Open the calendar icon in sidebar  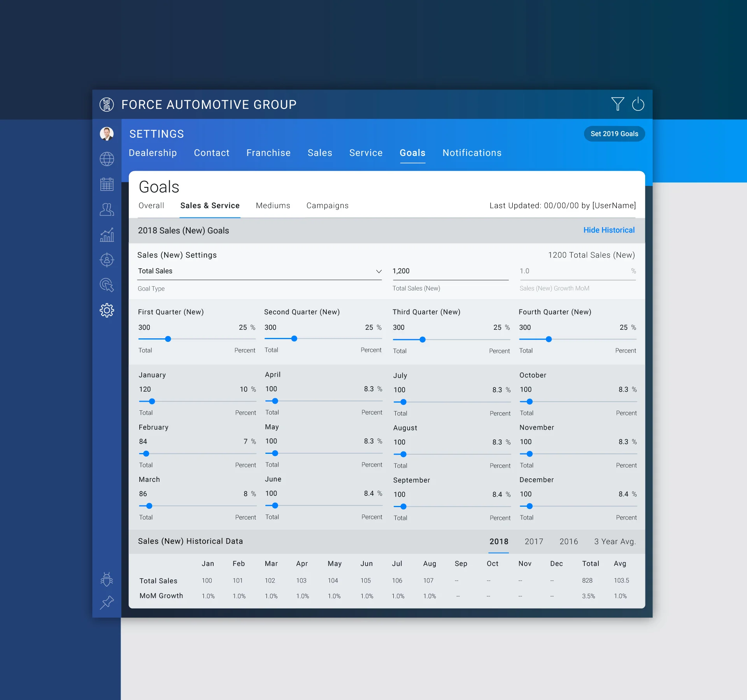pyautogui.click(x=107, y=184)
